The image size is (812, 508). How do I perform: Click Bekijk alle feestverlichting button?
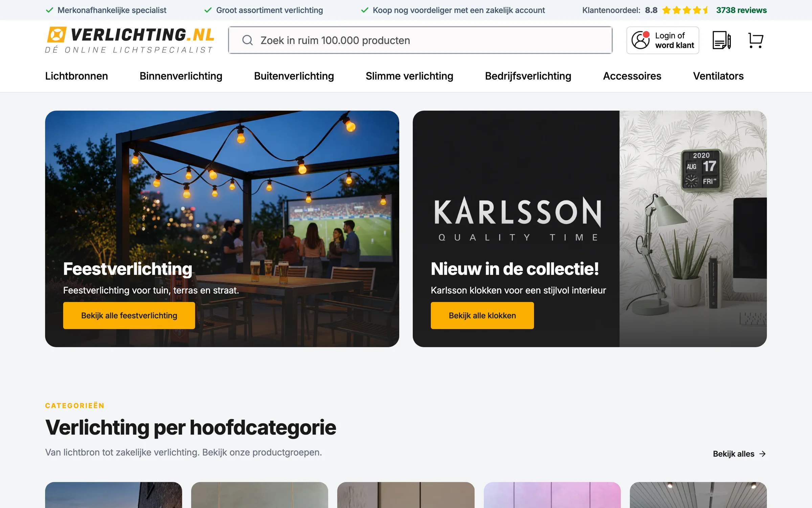coord(129,315)
